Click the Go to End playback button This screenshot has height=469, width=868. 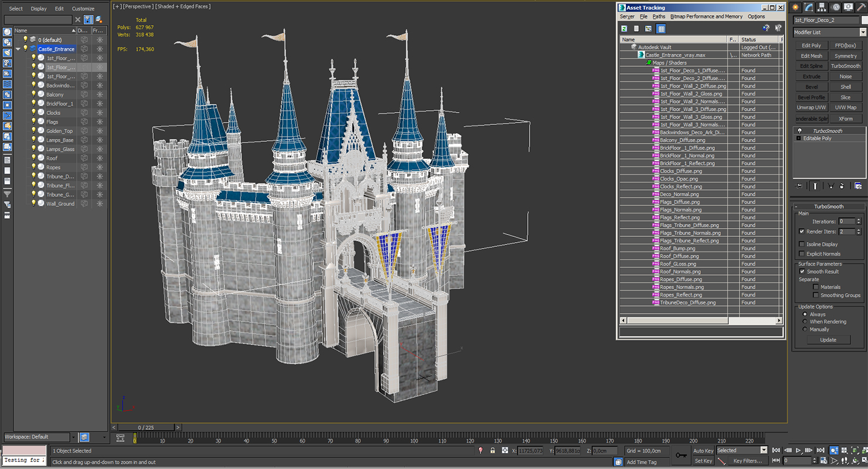coord(820,450)
